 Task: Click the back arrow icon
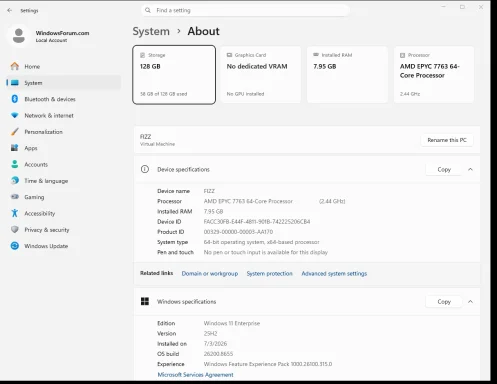tap(9, 10)
